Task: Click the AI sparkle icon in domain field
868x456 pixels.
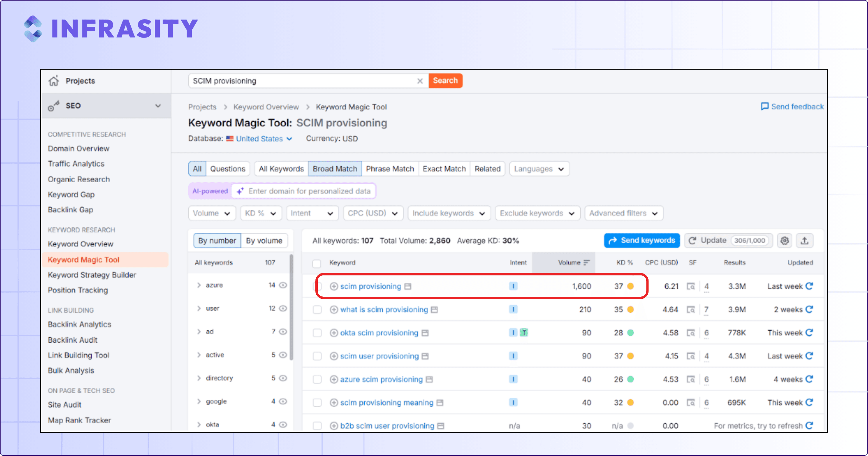Action: 240,191
